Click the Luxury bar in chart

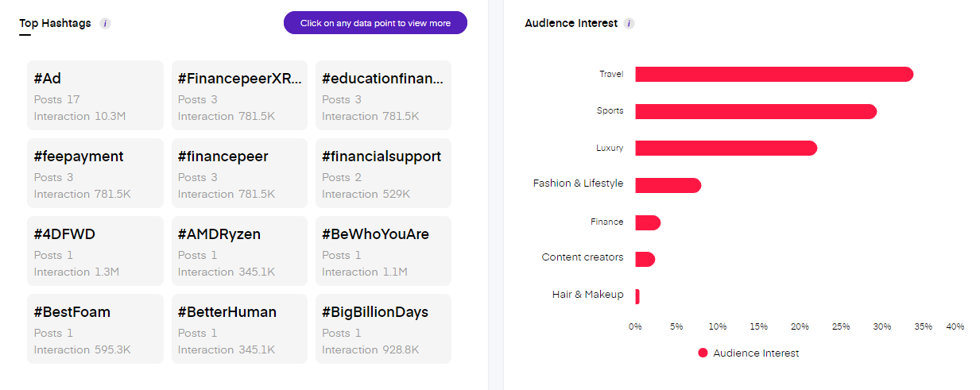(726, 149)
